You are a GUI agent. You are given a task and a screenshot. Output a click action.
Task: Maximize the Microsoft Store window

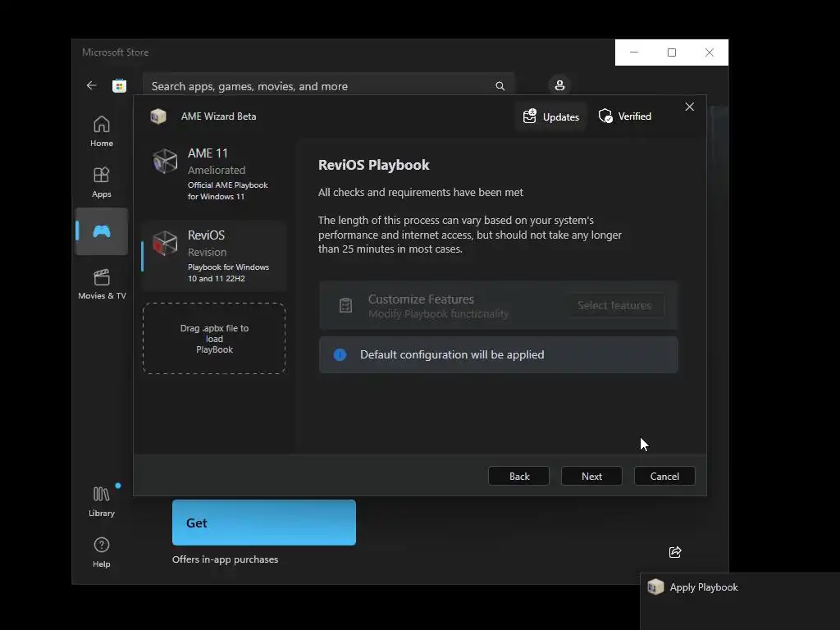(672, 52)
